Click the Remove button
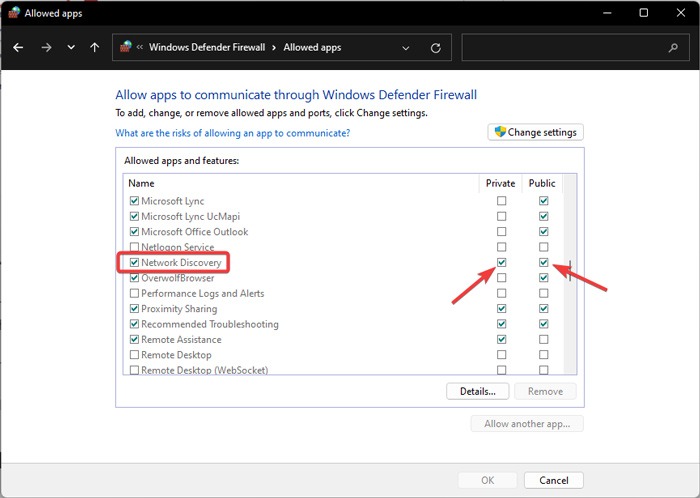Screen dimensions: 700x498 pyautogui.click(x=545, y=391)
